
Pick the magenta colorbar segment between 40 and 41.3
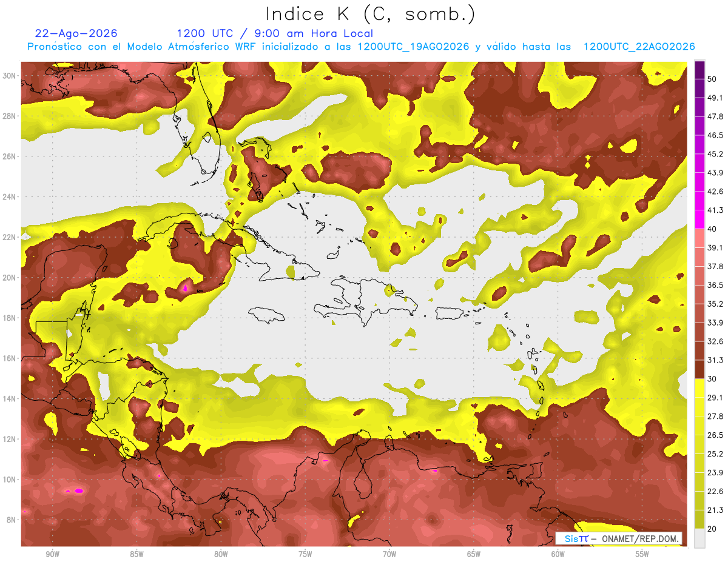pos(699,219)
